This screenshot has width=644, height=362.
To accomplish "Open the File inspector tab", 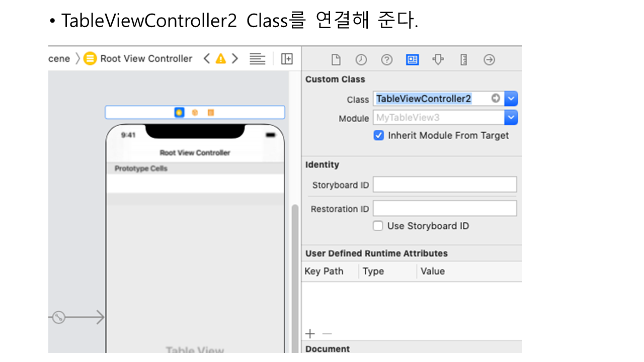I will (336, 60).
